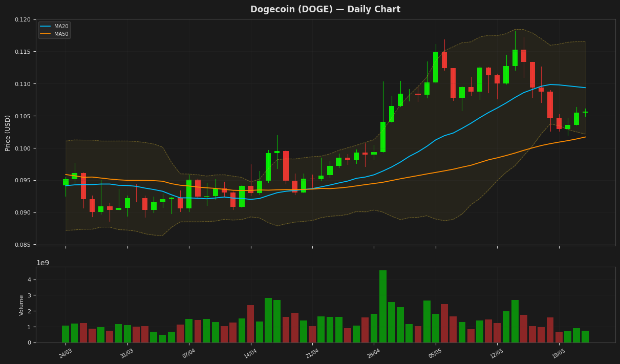620x364 pixels.
Task: Click the volume axis tick labeled 1
Action: coord(29,327)
